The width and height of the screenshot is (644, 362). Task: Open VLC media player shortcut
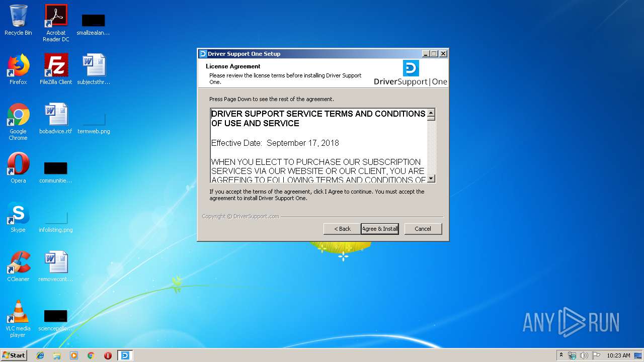tap(18, 319)
